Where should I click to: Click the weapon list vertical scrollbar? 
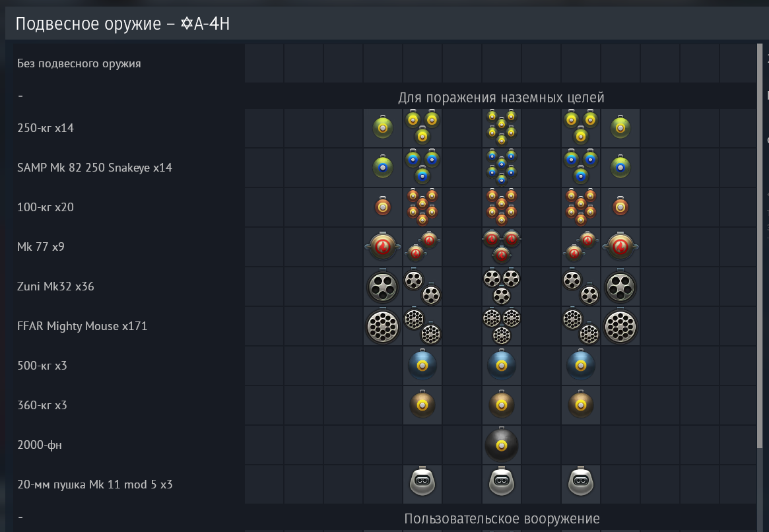760,245
